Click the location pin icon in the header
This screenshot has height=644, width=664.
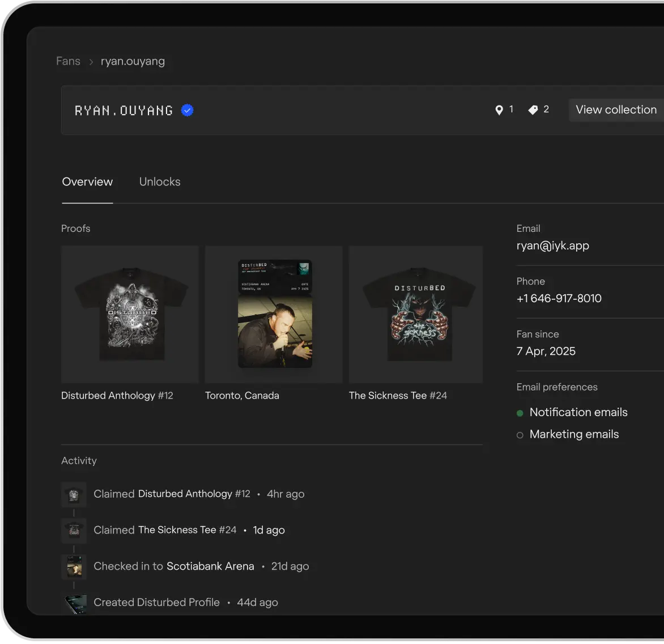tap(499, 110)
